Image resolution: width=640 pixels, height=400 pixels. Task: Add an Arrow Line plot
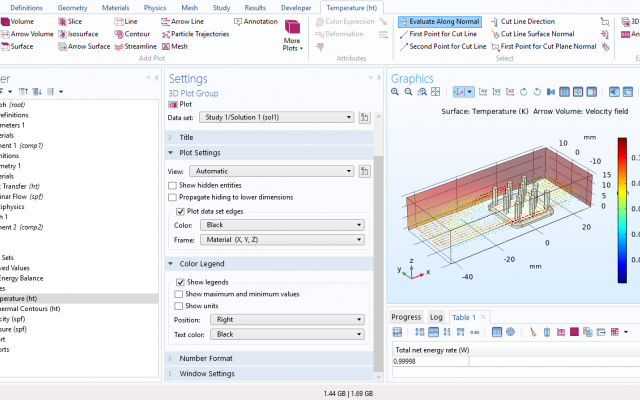182,22
